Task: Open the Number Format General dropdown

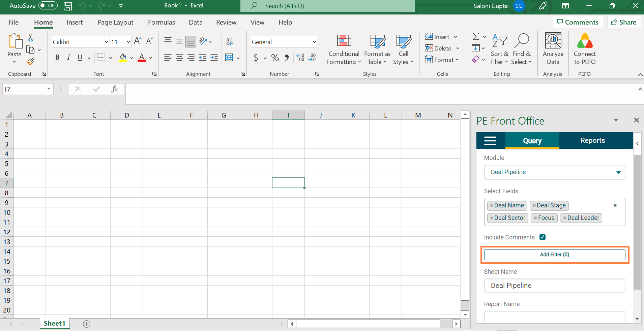Action: [314, 42]
